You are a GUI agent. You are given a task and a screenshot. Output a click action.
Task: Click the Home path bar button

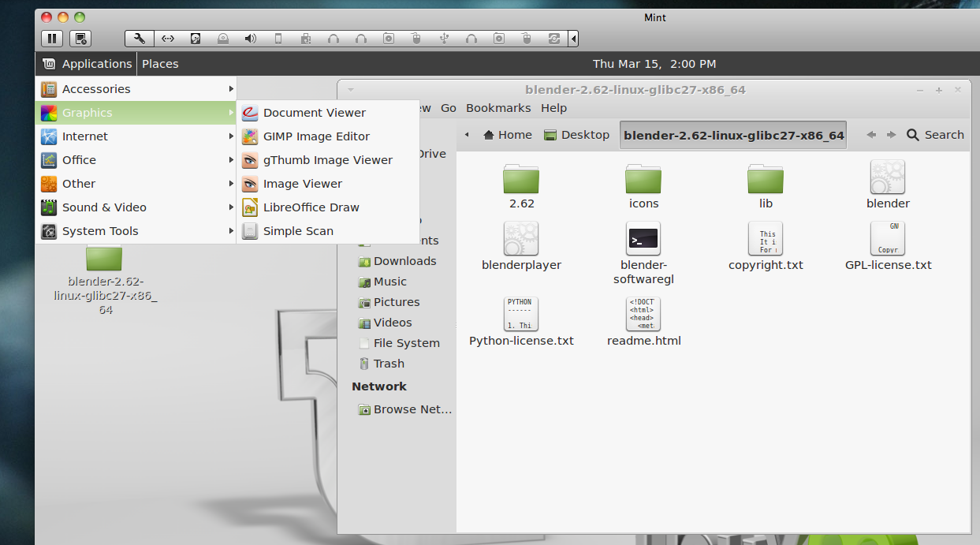click(x=508, y=135)
